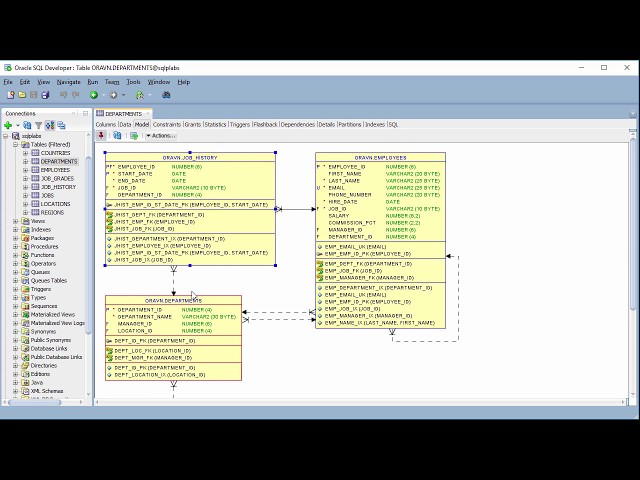This screenshot has width=640, height=480.
Task: Collapse the Tables (Filtered) node
Action: [x=15, y=144]
